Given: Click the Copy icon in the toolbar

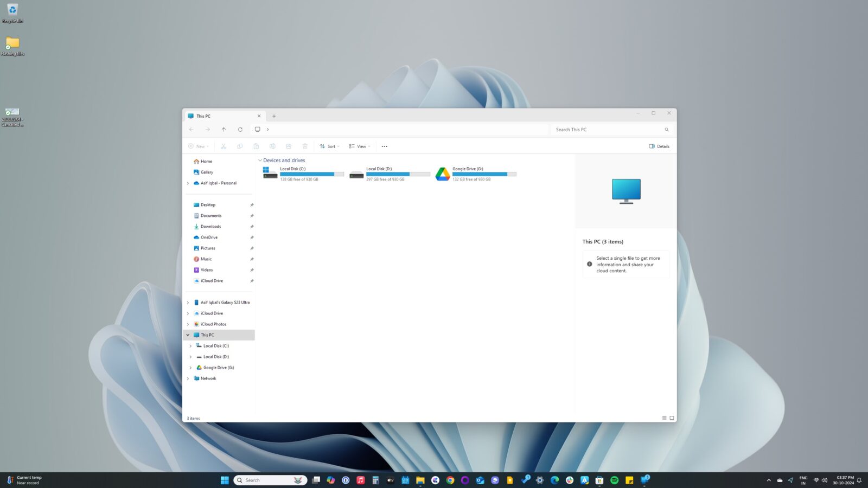Looking at the screenshot, I should click(239, 146).
